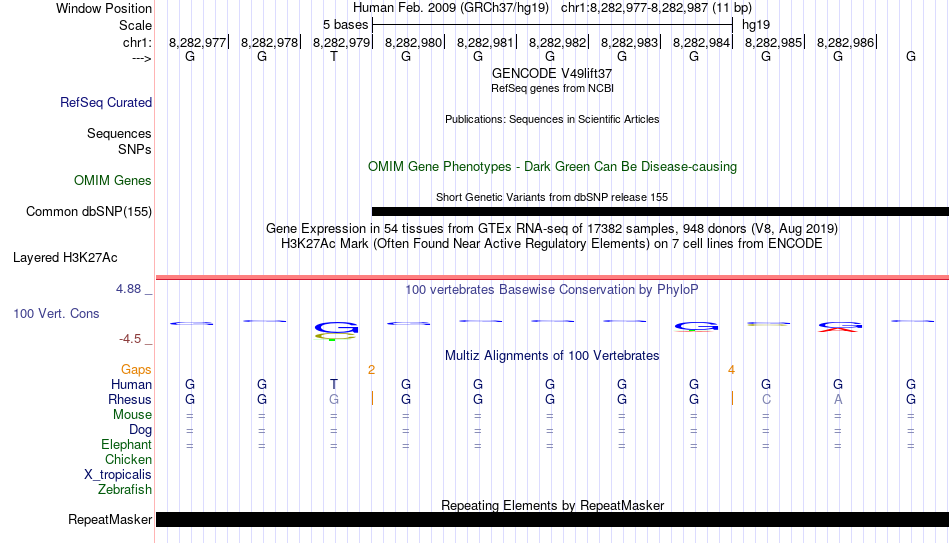Click the black RepeatMasker element bar
This screenshot has height=543, width=950.
coord(553,519)
